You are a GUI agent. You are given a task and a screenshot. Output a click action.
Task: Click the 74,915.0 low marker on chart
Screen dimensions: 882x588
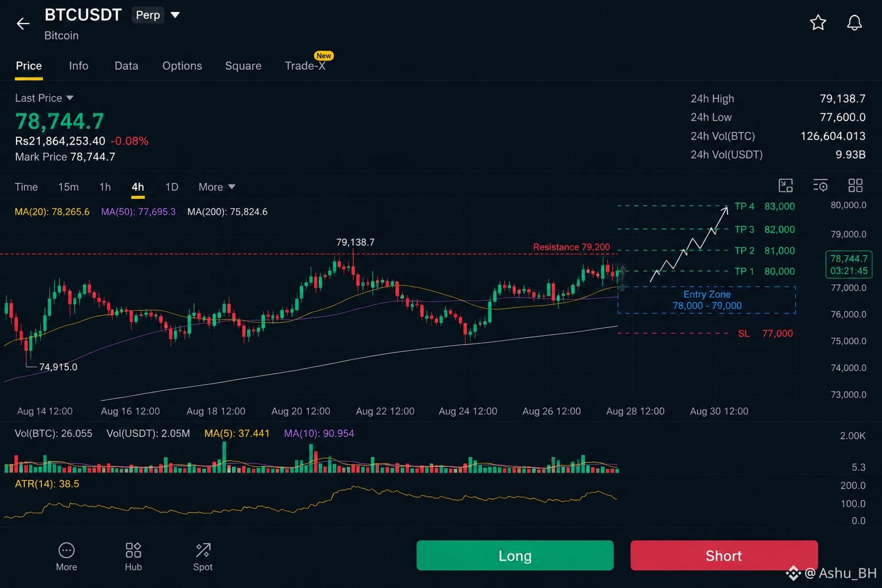(x=58, y=367)
